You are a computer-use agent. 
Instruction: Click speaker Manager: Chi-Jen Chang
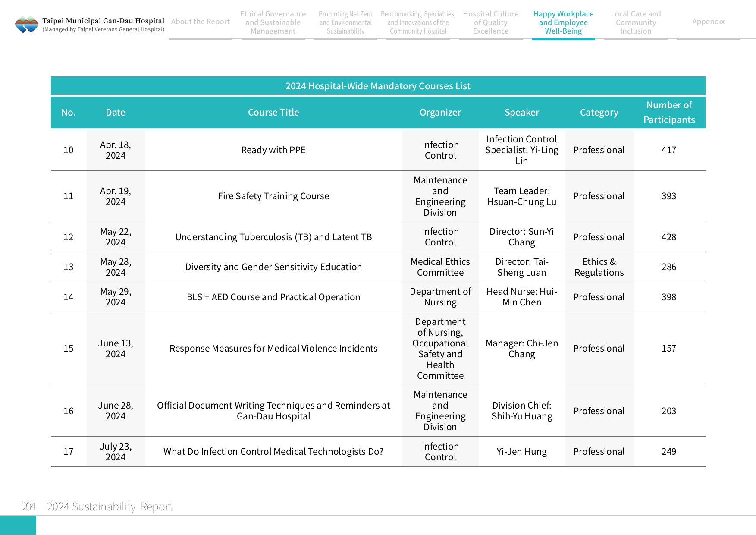(522, 348)
